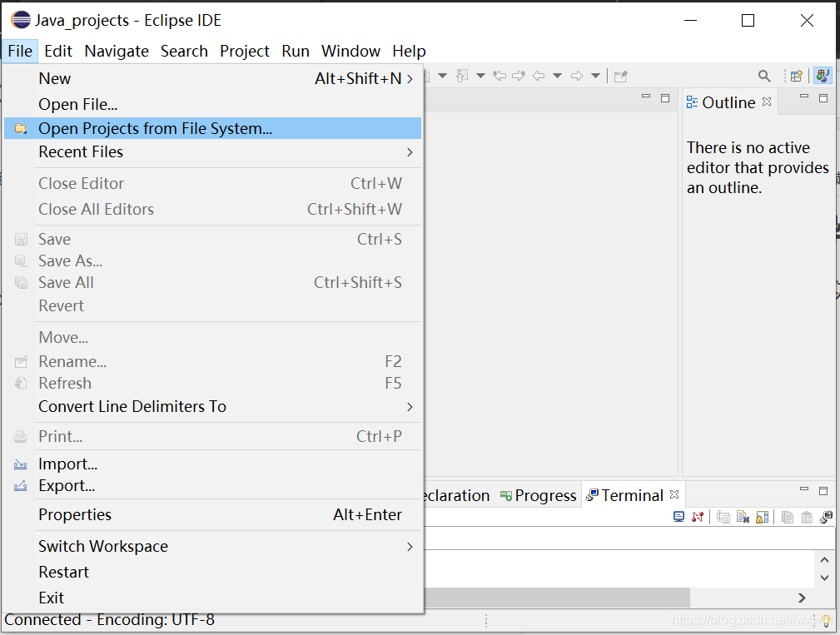Choose Export... from File menu
This screenshot has height=635, width=840.
[x=212, y=486]
